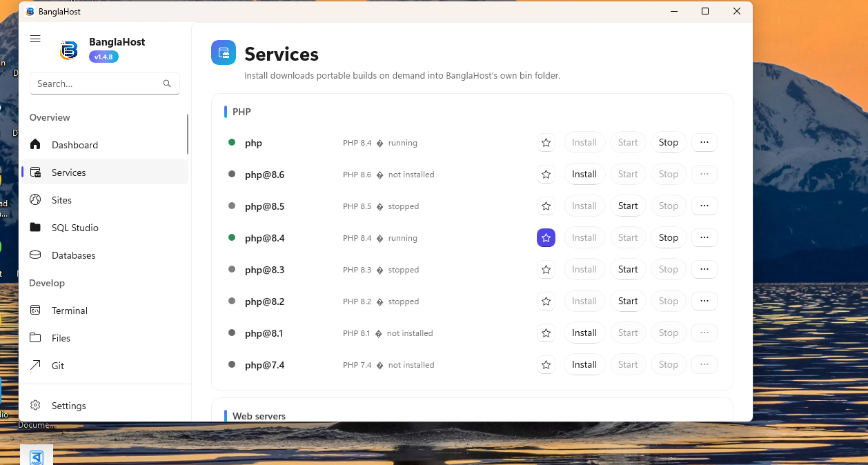Click the Databases cylinder icon
Image resolution: width=868 pixels, height=465 pixels.
pos(36,255)
